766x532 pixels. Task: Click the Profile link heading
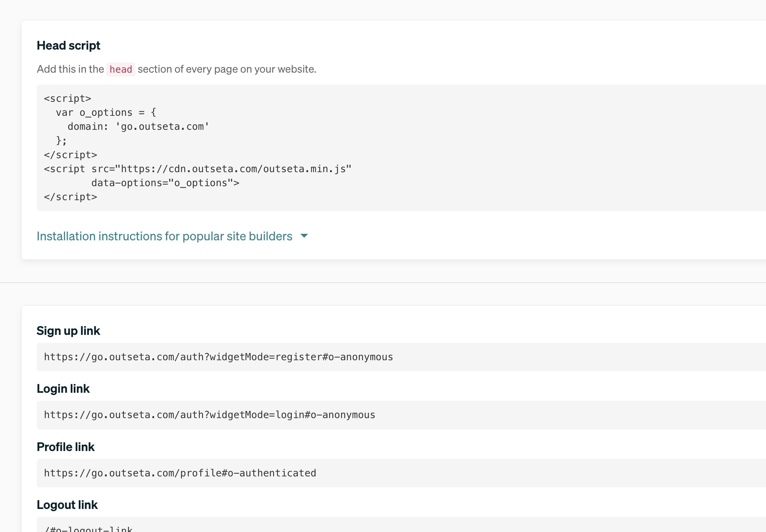point(65,446)
